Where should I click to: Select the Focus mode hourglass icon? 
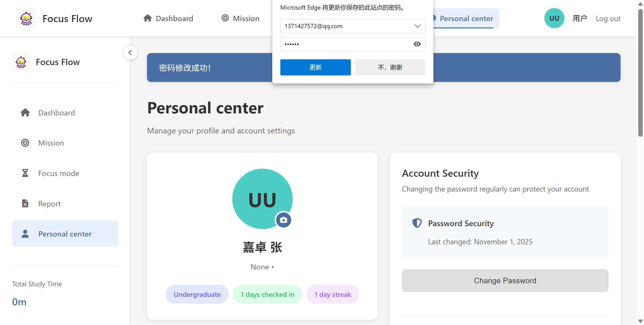pos(25,173)
